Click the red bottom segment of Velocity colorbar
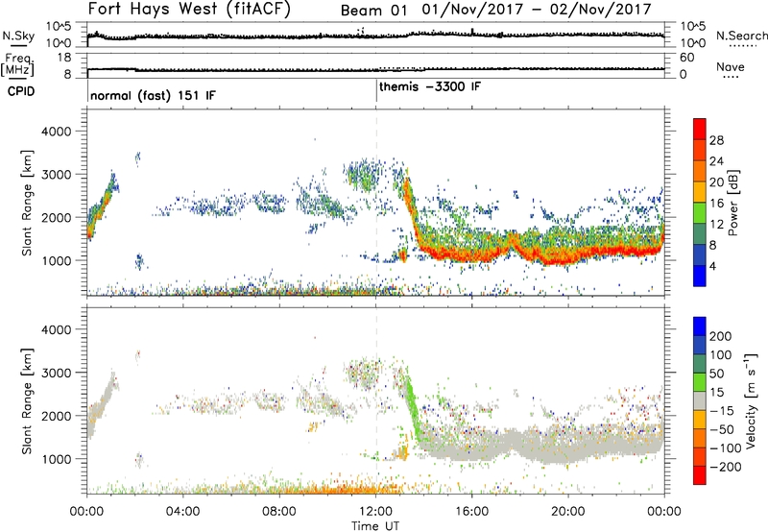The width and height of the screenshot is (768, 532). [x=700, y=475]
